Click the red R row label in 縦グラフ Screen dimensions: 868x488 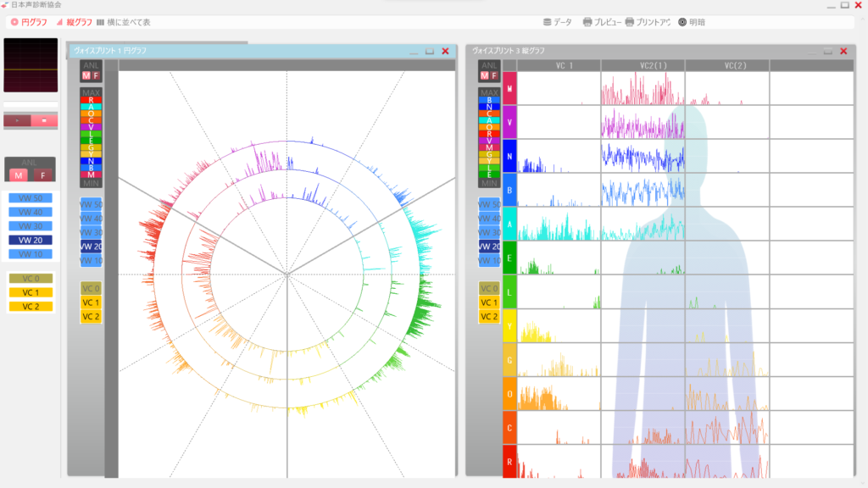[x=509, y=462]
